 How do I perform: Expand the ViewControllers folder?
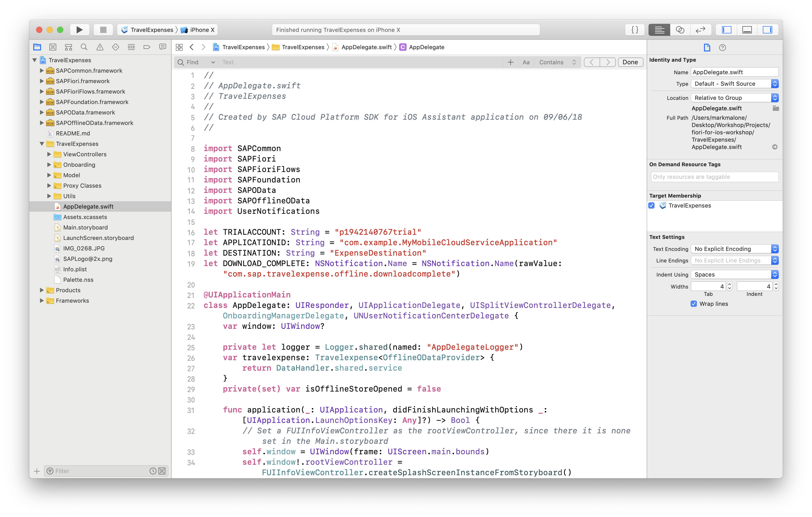(49, 154)
